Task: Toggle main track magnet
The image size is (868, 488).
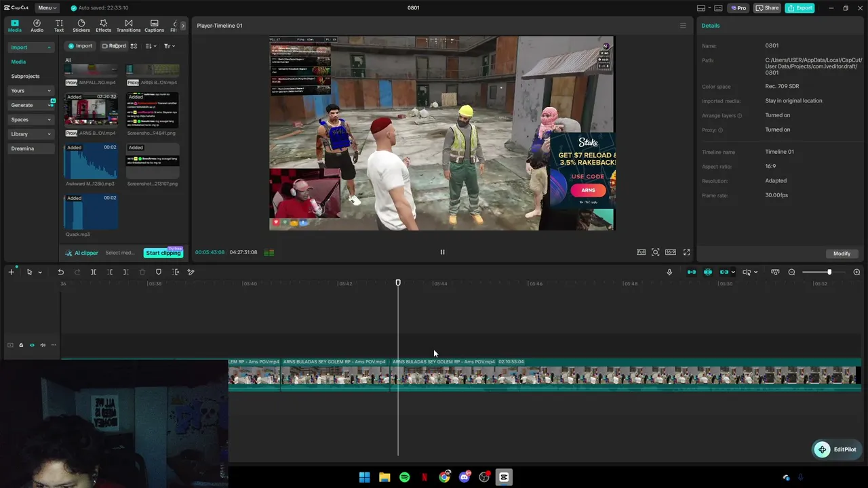Action: [x=692, y=272]
